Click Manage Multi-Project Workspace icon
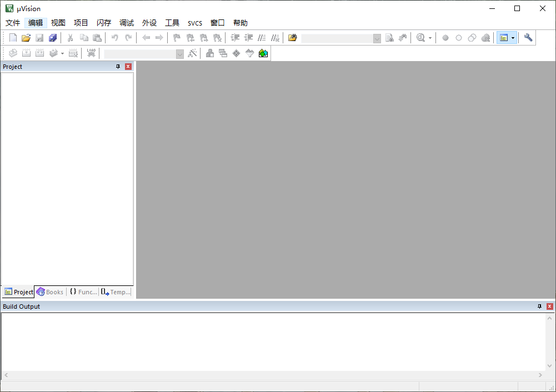 (223, 53)
